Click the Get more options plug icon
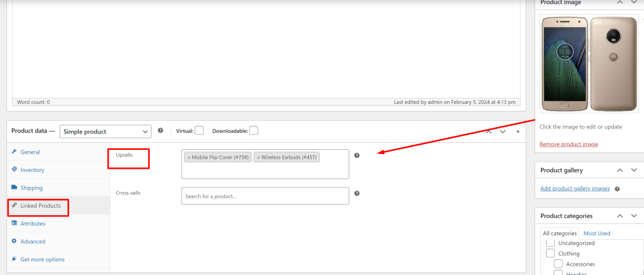The image size is (644, 275). [x=14, y=259]
